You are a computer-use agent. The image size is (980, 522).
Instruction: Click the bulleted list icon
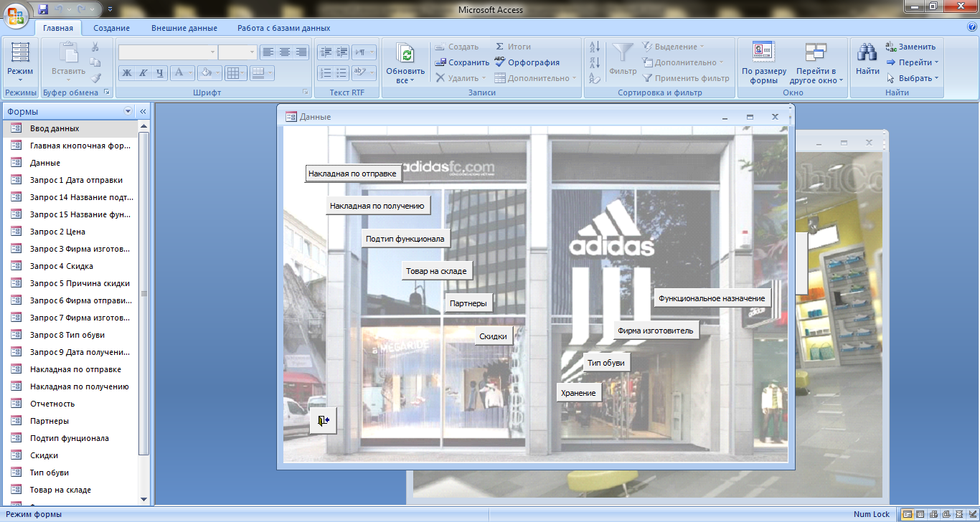click(x=342, y=72)
